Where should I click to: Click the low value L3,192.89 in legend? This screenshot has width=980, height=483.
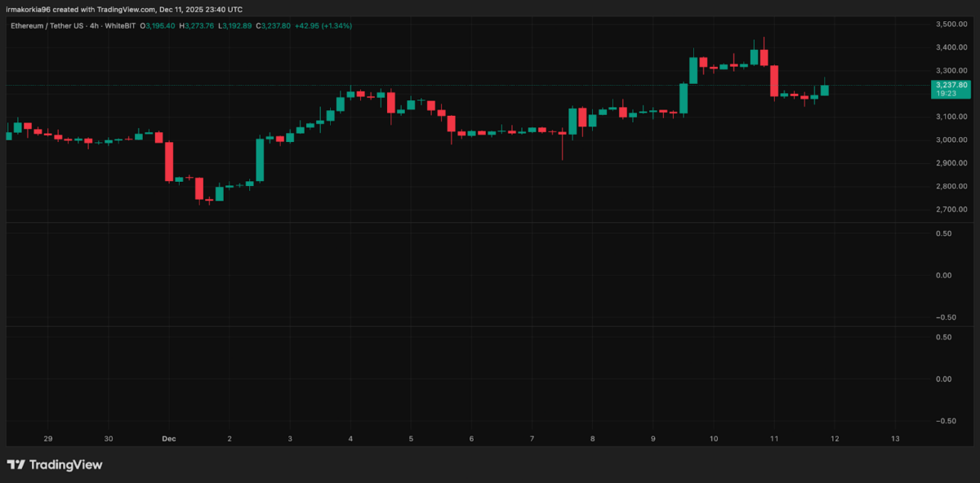click(236, 25)
